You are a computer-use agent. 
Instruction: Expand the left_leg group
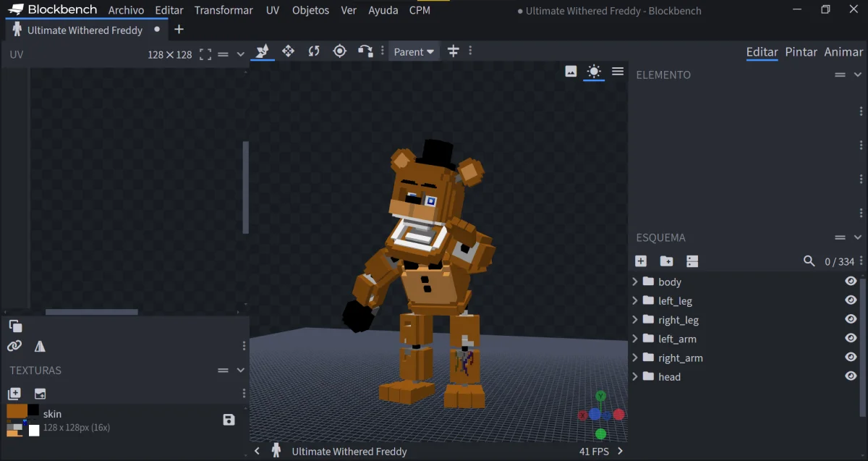click(x=635, y=300)
